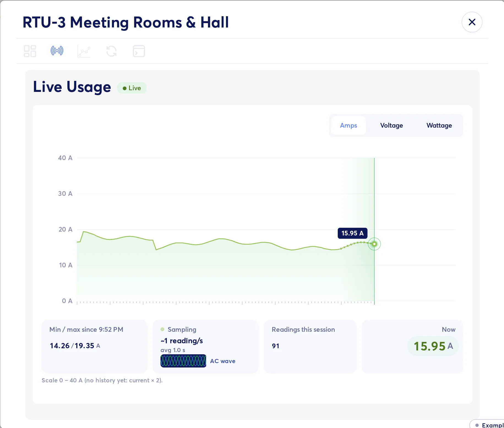Screen dimensions: 504x428
Task: Click the 'avg 1.0 s' text
Action: pyautogui.click(x=173, y=350)
